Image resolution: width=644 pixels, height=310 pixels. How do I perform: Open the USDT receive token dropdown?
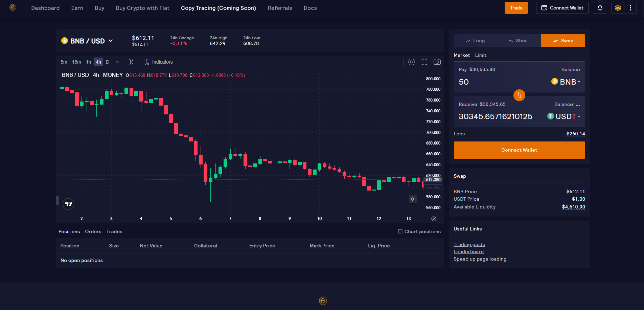[x=564, y=116]
